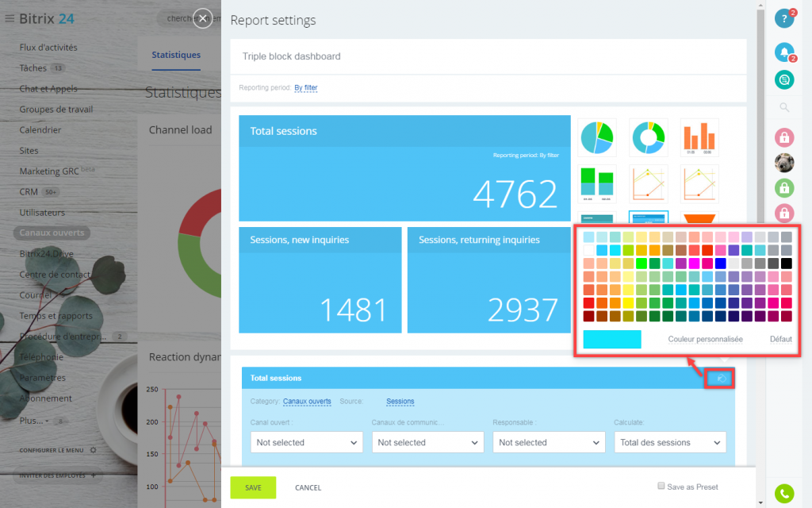Open Sites in left menu
Image resolution: width=812 pixels, height=508 pixels.
point(29,151)
